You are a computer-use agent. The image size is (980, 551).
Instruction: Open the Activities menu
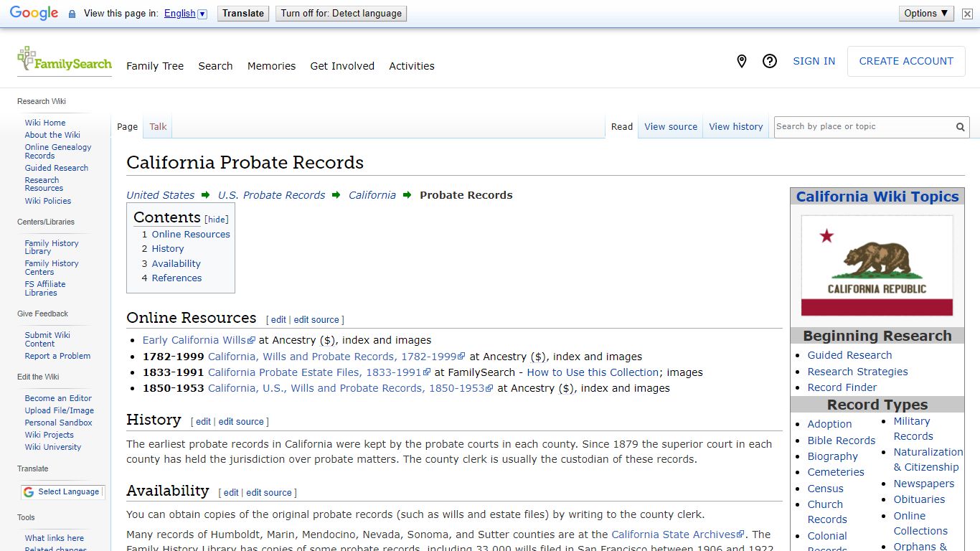pyautogui.click(x=412, y=66)
